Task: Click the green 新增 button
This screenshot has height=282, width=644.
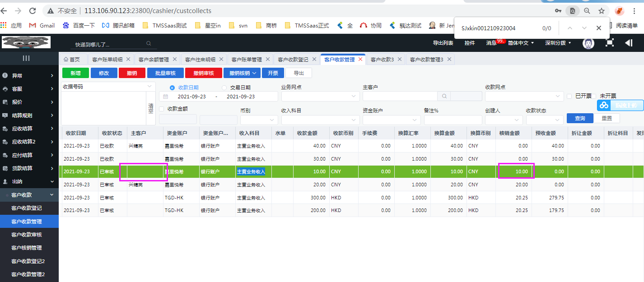Action: point(75,73)
